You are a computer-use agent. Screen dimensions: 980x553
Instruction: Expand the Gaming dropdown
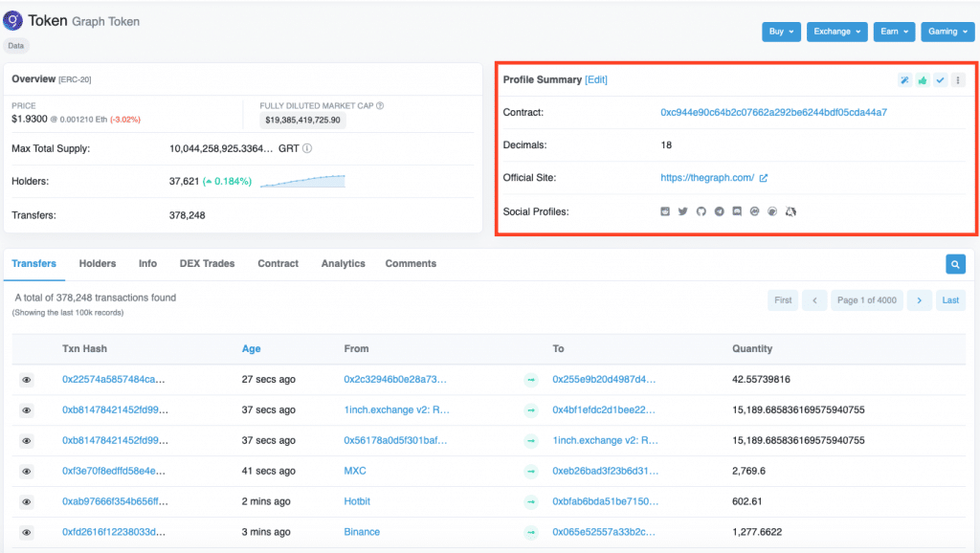(947, 32)
